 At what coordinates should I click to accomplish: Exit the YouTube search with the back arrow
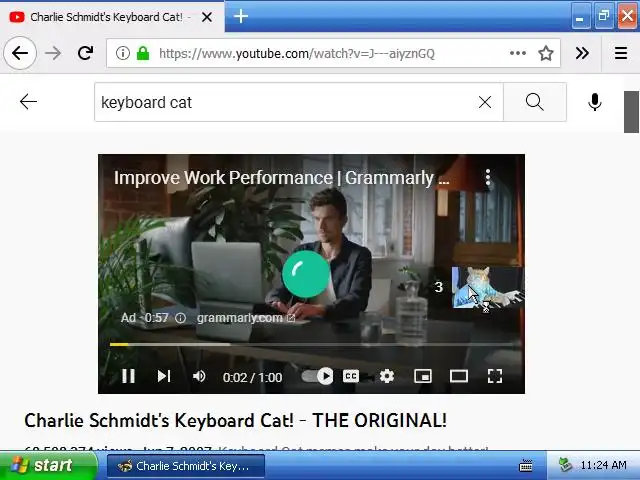(29, 102)
